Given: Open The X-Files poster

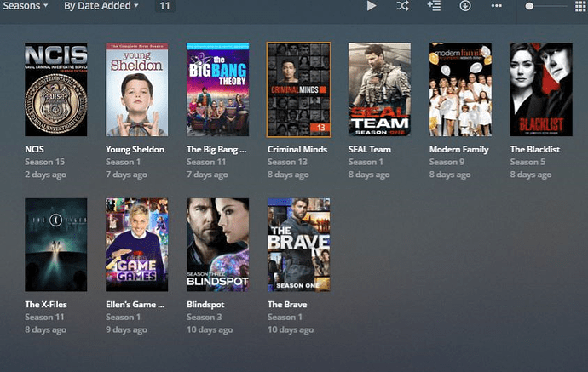Looking at the screenshot, I should 56,244.
